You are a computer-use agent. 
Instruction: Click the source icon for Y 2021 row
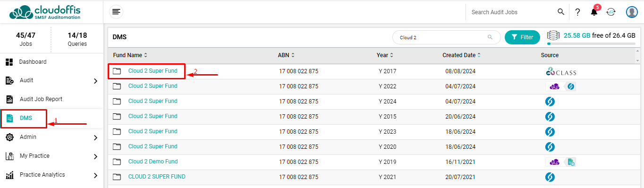point(550,177)
